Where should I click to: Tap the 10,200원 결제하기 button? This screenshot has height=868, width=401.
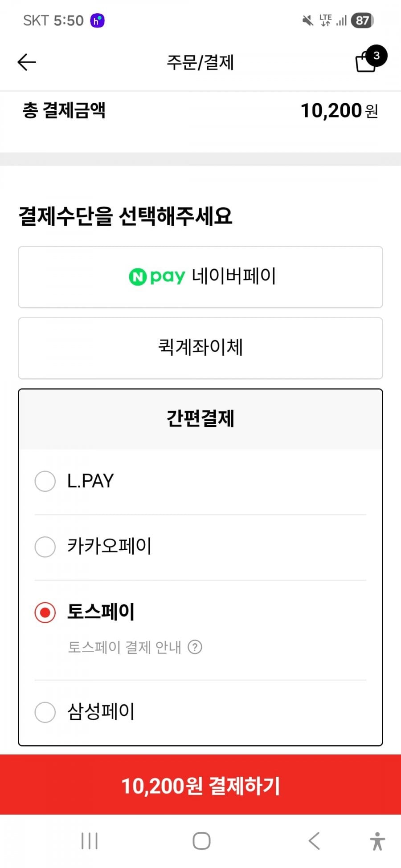(x=200, y=785)
